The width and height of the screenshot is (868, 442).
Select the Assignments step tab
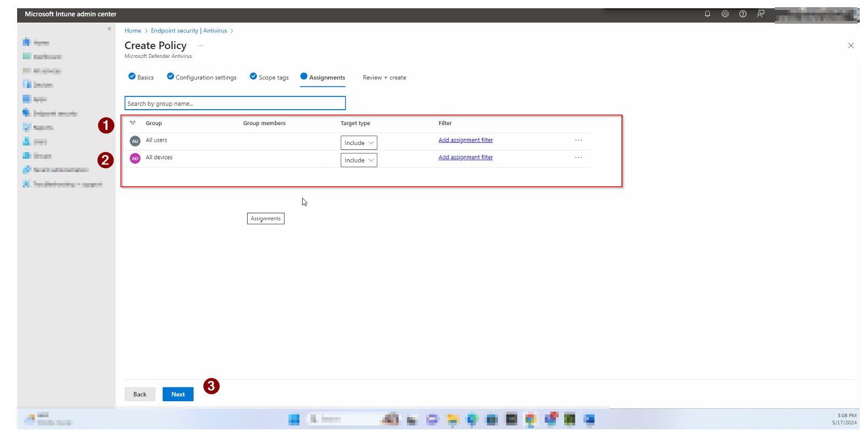pyautogui.click(x=323, y=77)
